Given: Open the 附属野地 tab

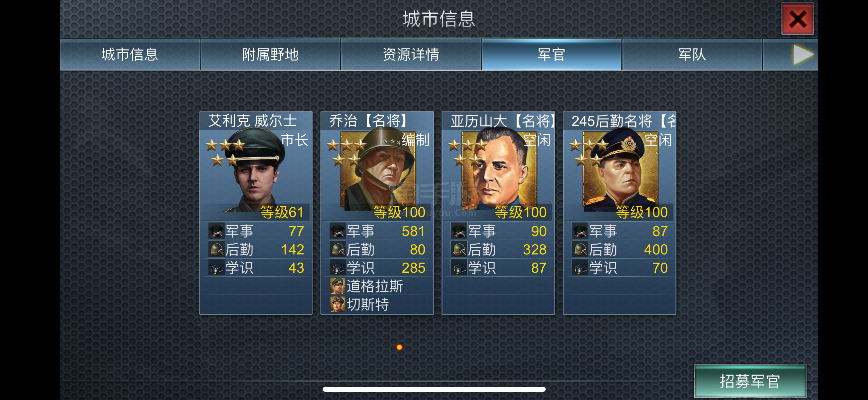Looking at the screenshot, I should tap(270, 55).
